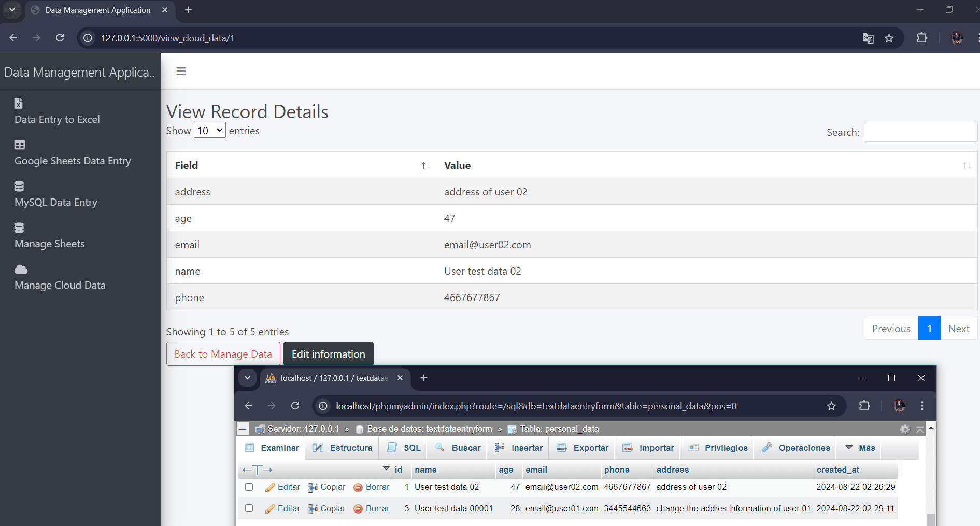The image size is (980, 526).
Task: Go to Next pagination page
Action: tap(959, 329)
